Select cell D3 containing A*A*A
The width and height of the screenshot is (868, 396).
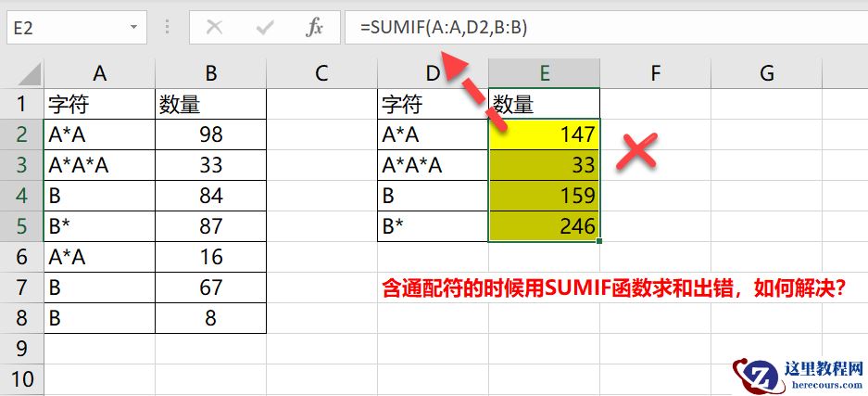[x=433, y=164]
